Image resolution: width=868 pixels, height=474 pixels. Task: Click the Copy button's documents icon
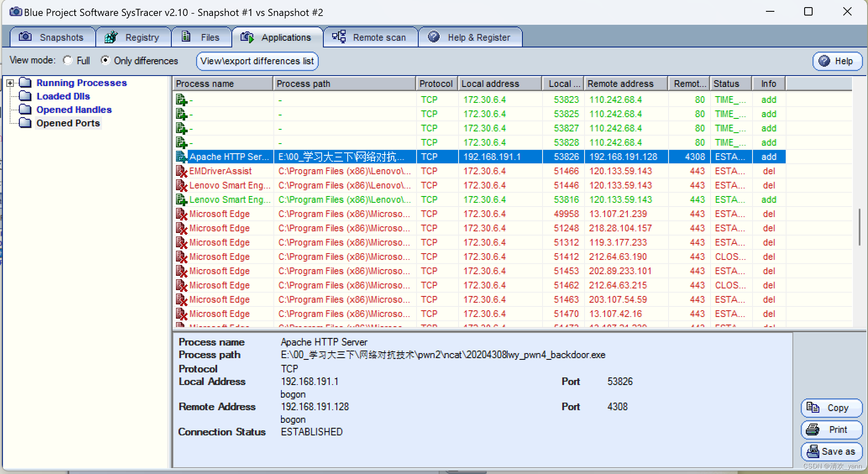[813, 408]
